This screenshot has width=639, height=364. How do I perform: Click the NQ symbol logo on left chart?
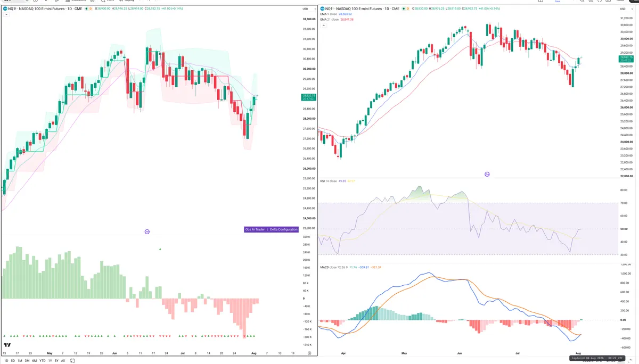(5, 9)
